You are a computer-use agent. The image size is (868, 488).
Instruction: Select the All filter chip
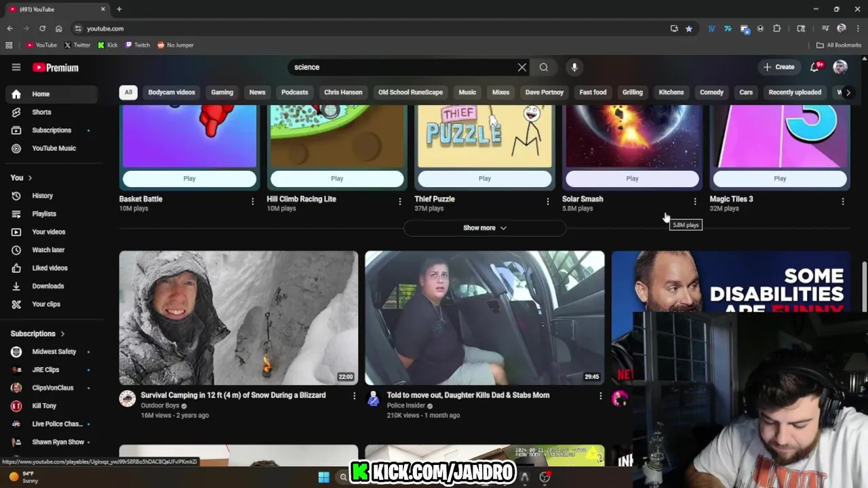128,92
